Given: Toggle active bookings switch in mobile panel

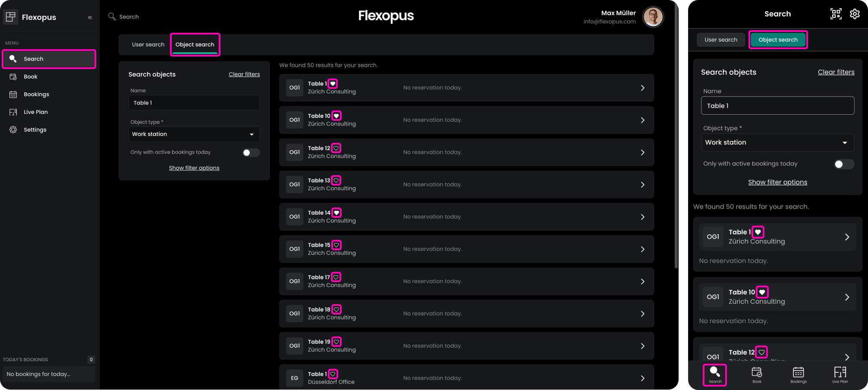Looking at the screenshot, I should [843, 164].
